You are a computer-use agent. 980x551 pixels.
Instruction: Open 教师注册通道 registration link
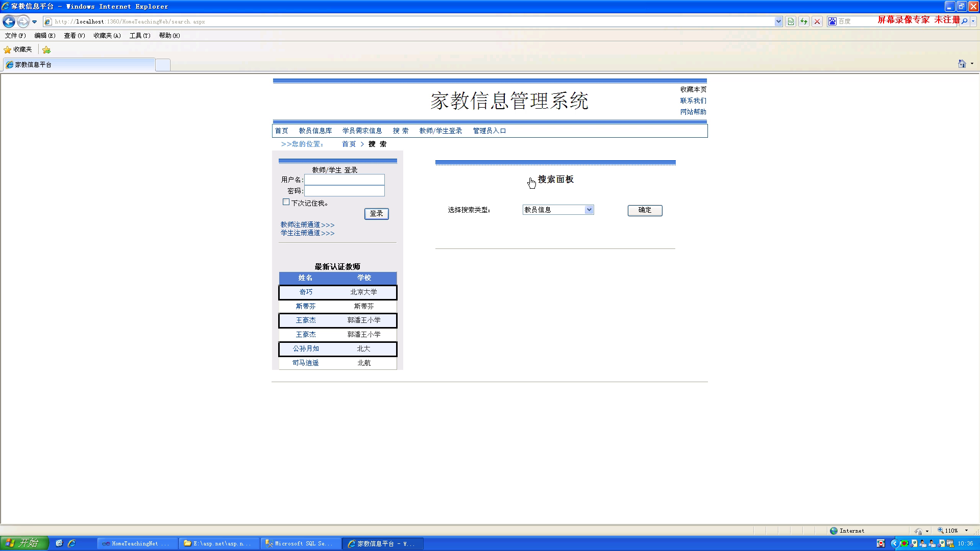[307, 224]
